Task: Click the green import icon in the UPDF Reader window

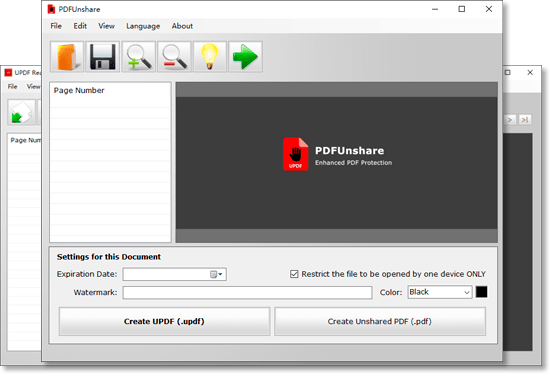Action: click(x=22, y=112)
